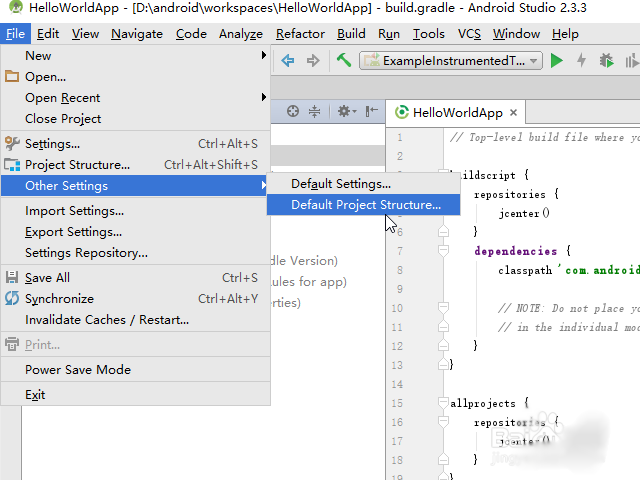
Task: Open the Navigate menu
Action: click(x=137, y=34)
